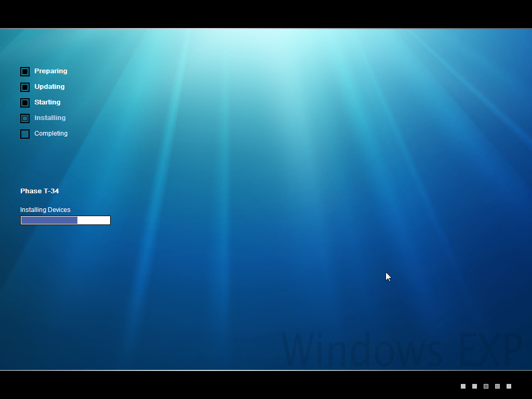This screenshot has height=399, width=532.
Task: Click the 'Installing Devices' status text
Action: (46, 210)
